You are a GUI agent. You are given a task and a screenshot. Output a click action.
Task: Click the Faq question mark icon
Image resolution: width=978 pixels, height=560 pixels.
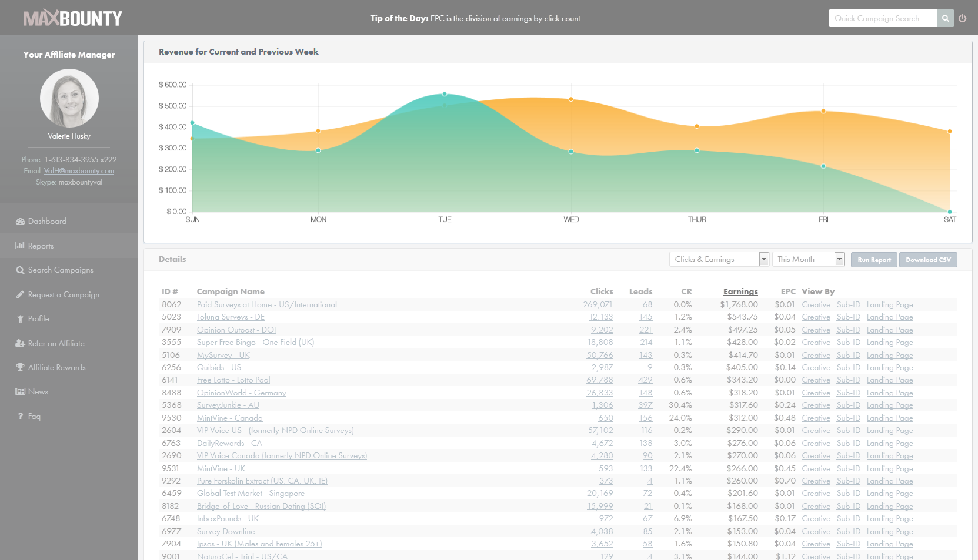click(21, 416)
